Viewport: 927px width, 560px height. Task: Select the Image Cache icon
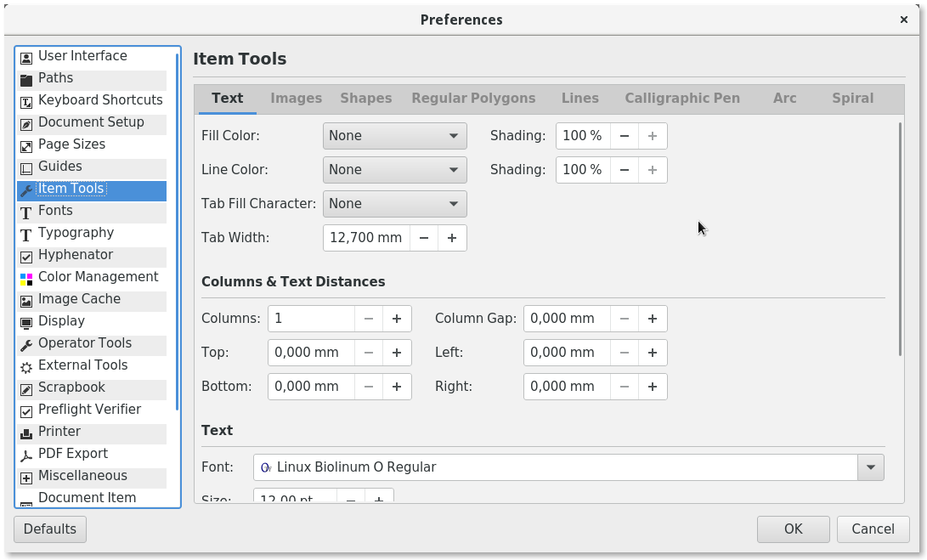[26, 300]
